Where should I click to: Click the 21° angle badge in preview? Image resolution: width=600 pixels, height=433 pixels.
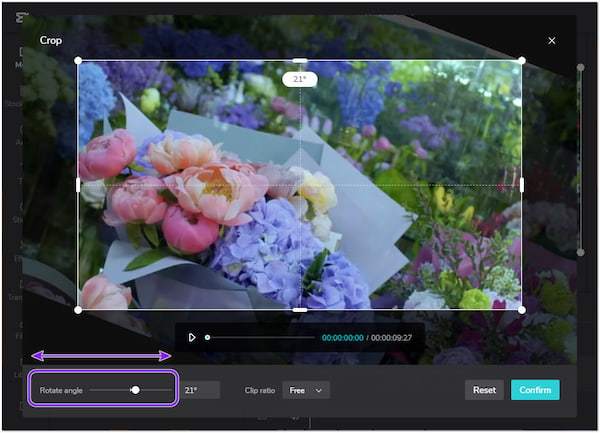[300, 79]
